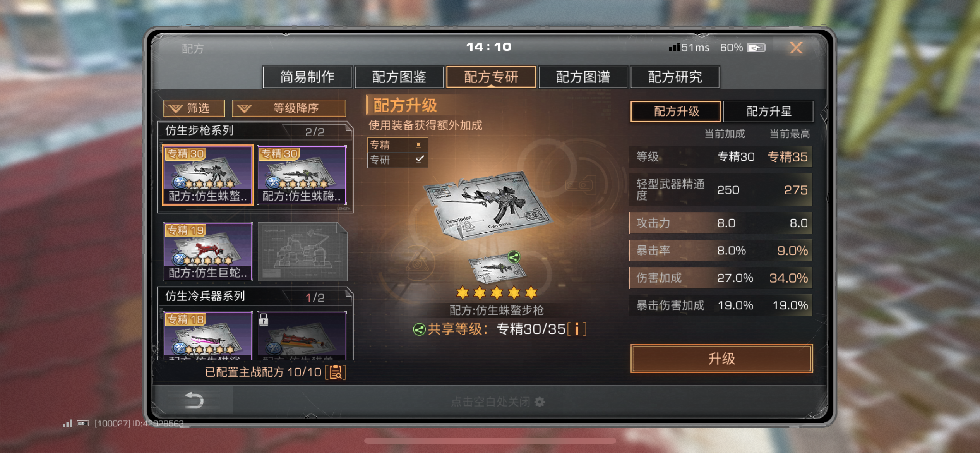The height and width of the screenshot is (453, 980).
Task: Toggle the 专精 checkbox
Action: [418, 145]
